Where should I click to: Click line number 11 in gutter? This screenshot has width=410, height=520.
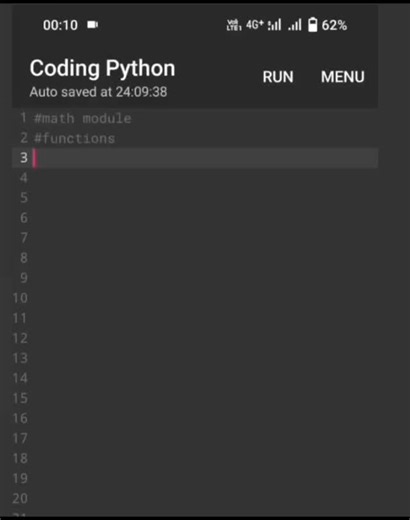pos(20,318)
